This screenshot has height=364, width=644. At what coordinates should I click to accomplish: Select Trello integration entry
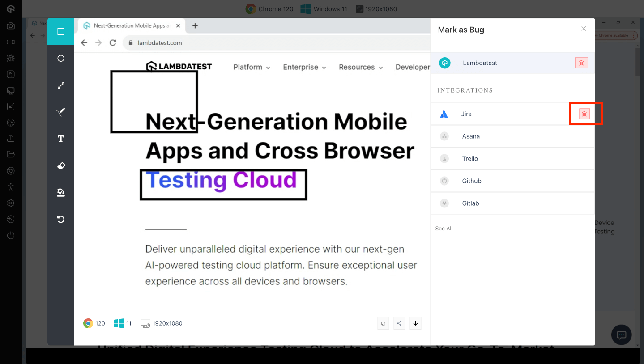(470, 159)
